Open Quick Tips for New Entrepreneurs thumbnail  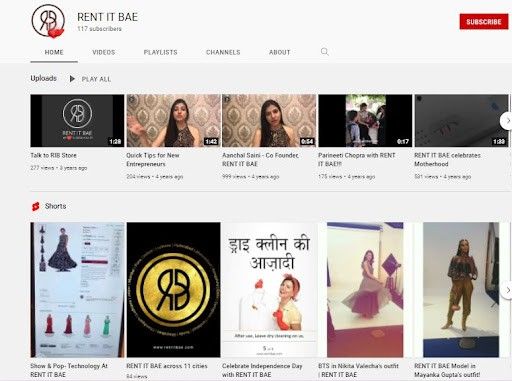click(173, 121)
